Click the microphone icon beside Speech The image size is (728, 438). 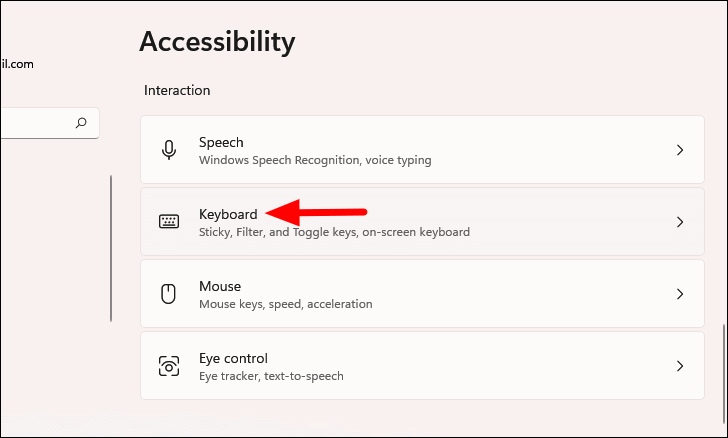point(169,150)
